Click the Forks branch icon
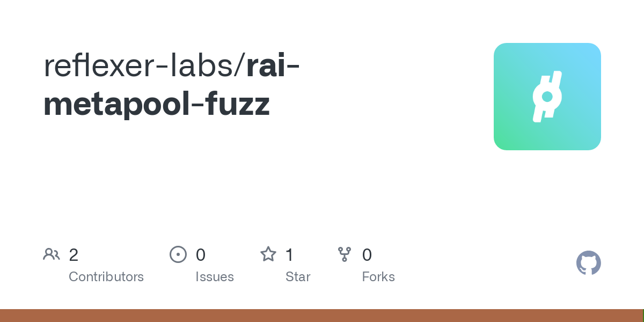 (x=344, y=254)
